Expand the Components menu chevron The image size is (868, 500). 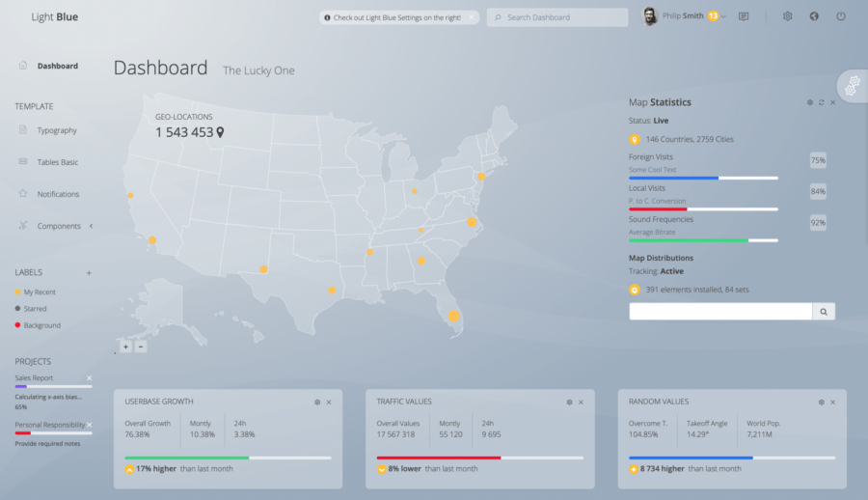click(91, 226)
